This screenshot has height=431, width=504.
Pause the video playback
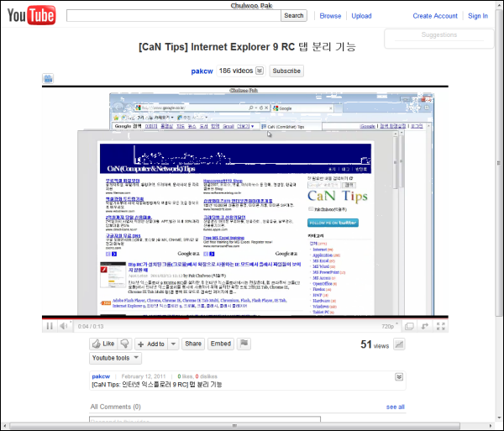(x=50, y=326)
